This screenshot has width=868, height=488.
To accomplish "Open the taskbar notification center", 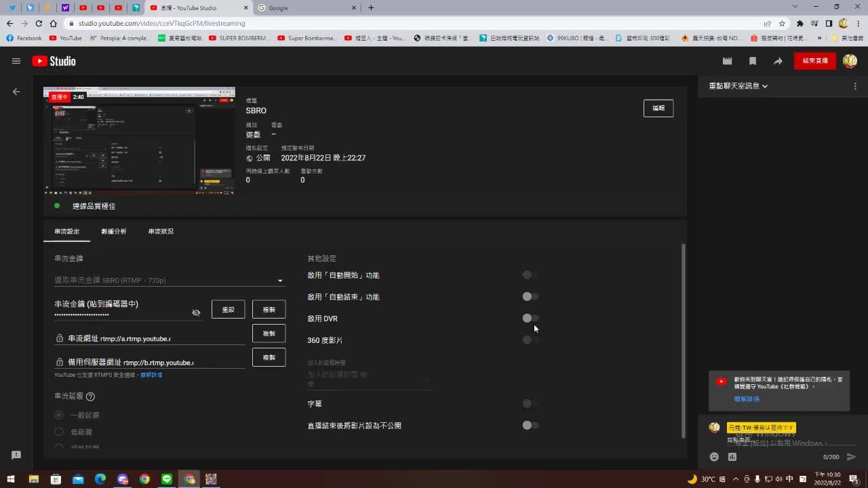I will tap(854, 479).
